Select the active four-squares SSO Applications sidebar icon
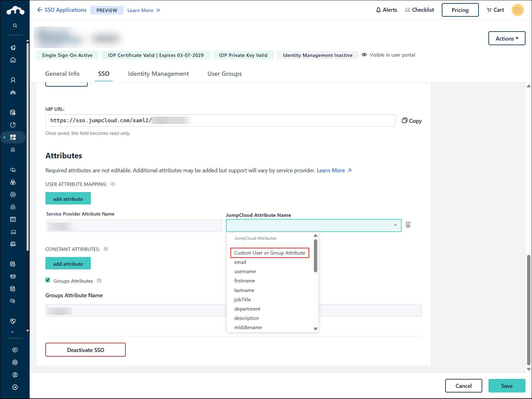 point(13,137)
